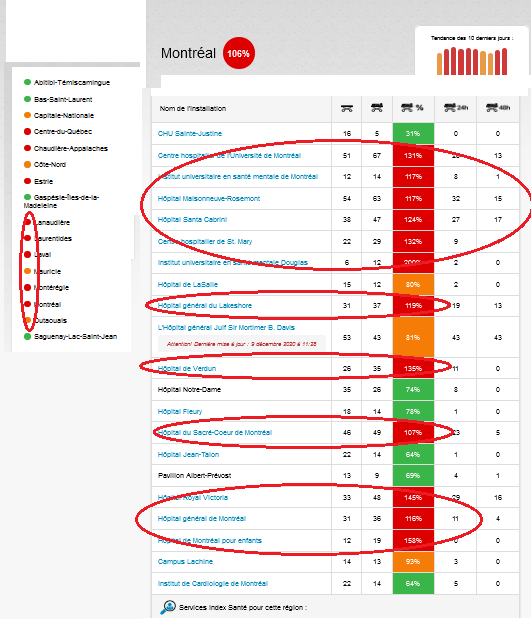Click the stretcher count column header icon

347,108
